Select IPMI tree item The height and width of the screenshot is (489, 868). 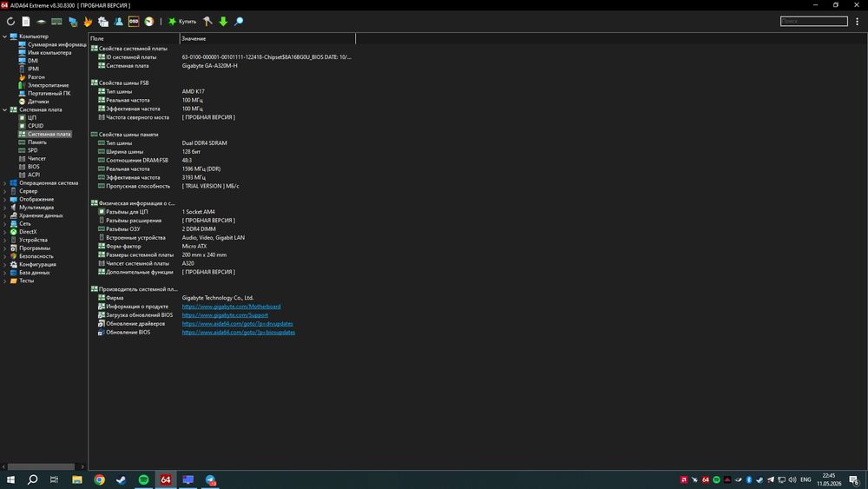pos(33,69)
